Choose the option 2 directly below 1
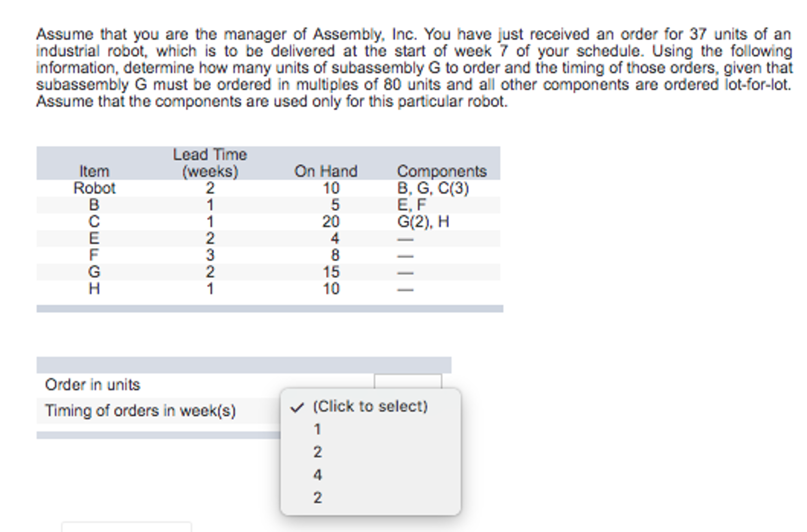The image size is (807, 532). click(x=370, y=452)
